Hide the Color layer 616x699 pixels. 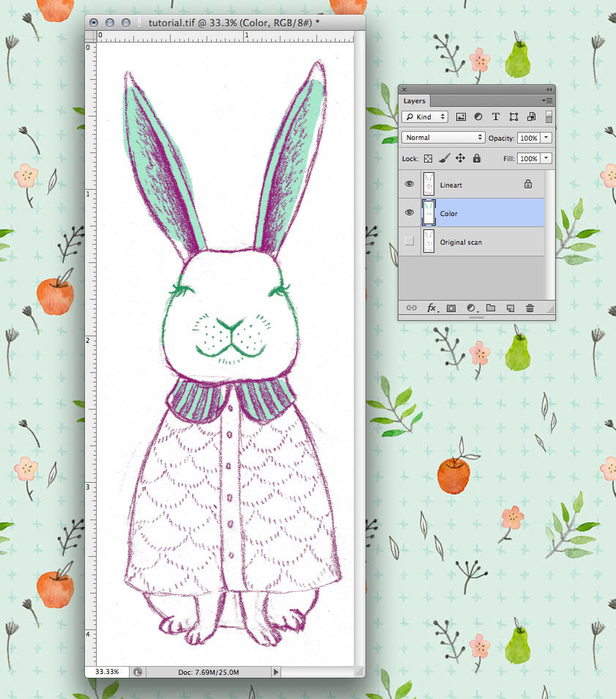coord(409,213)
